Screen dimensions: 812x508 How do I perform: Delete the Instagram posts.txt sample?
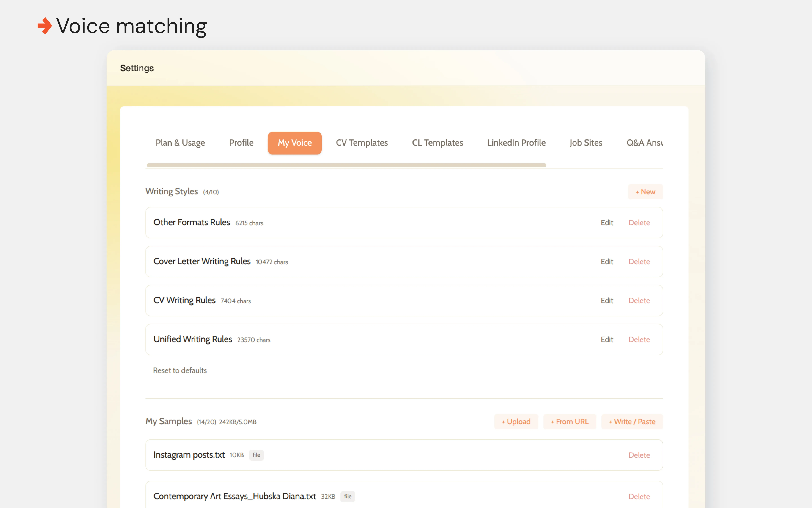pyautogui.click(x=639, y=455)
